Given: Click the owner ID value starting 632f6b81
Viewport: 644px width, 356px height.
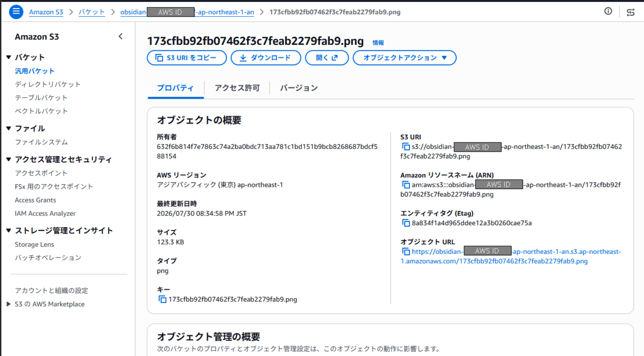Looking at the screenshot, I should [267, 152].
